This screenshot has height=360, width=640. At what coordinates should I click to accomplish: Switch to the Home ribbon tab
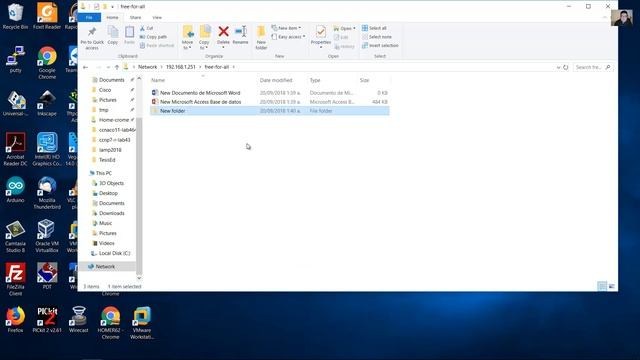tap(112, 18)
